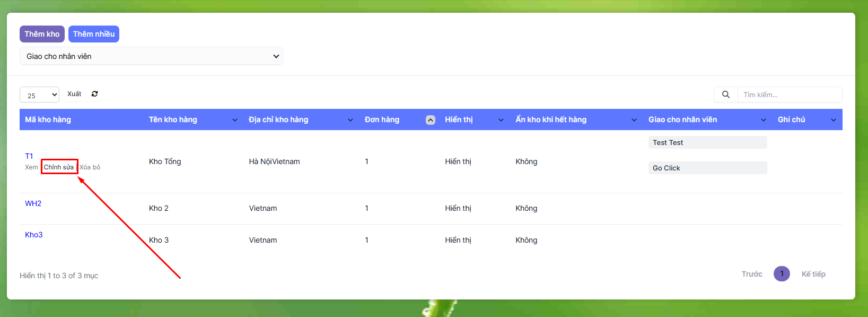Image resolution: width=868 pixels, height=317 pixels.
Task: Click the refresh table icon
Action: [x=94, y=94]
